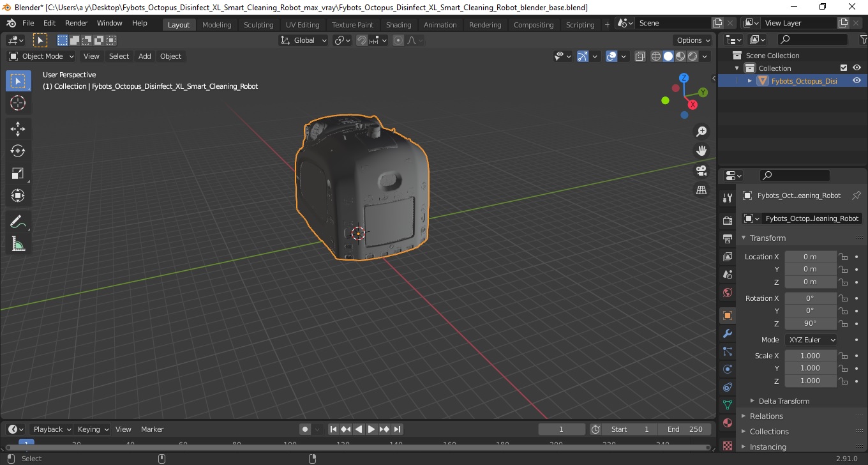This screenshot has height=465, width=868.
Task: Toggle Location X lock
Action: tap(843, 257)
